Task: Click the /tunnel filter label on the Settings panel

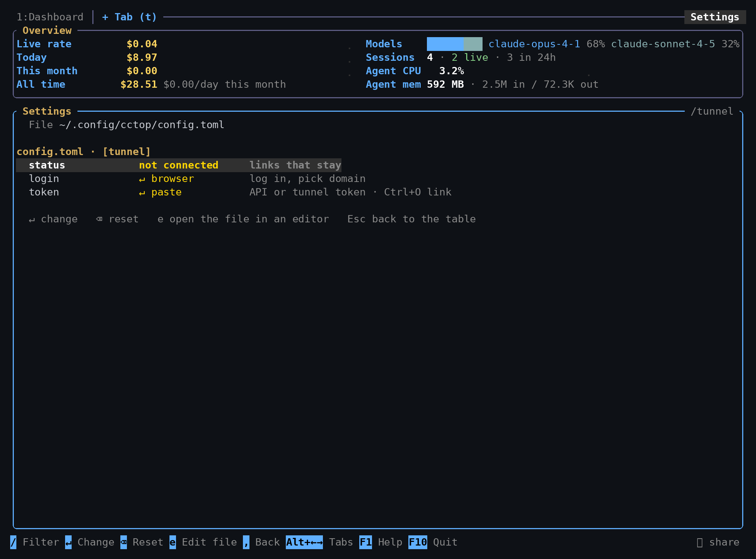Action: pos(712,111)
